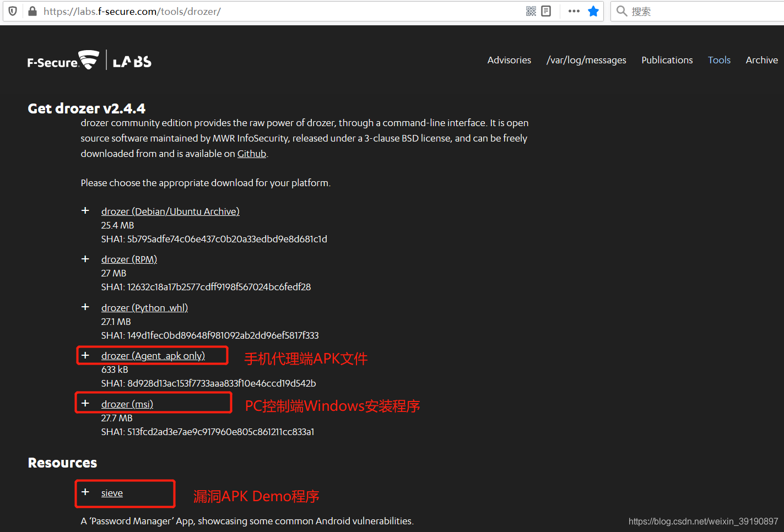Toggle reader view mode

(546, 10)
